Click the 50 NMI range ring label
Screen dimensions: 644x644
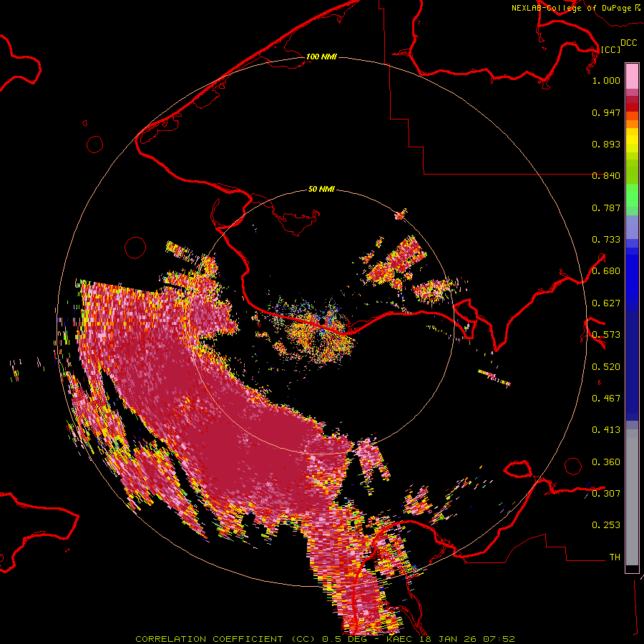321,190
